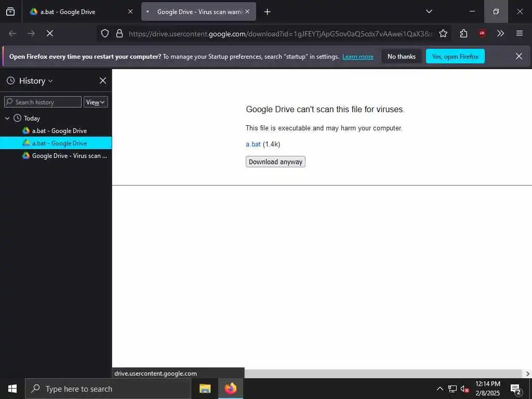Open the list all tabs chevron
Viewport: 532px width, 399px height.
[429, 11]
